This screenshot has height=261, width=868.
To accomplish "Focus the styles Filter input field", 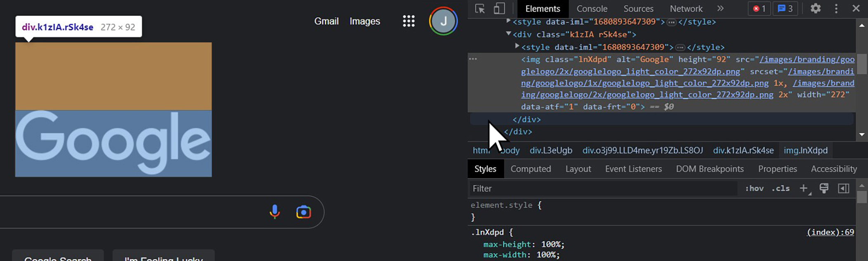I will click(x=603, y=188).
